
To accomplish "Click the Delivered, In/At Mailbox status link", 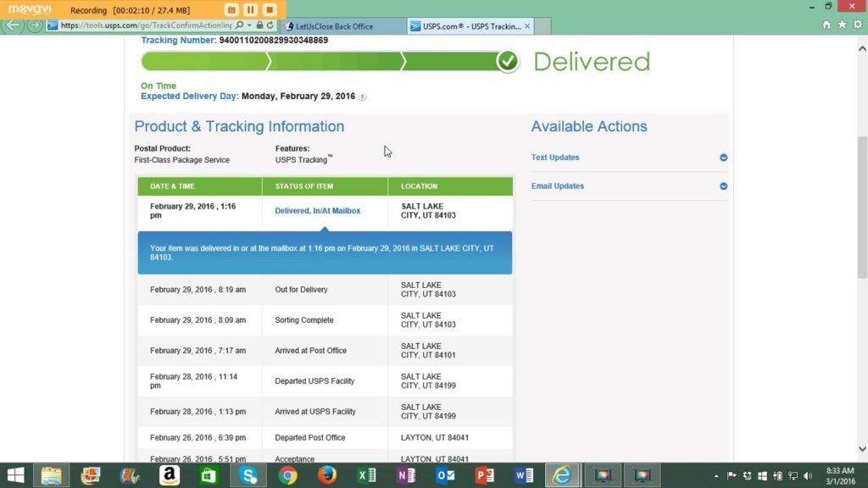I will pyautogui.click(x=317, y=211).
